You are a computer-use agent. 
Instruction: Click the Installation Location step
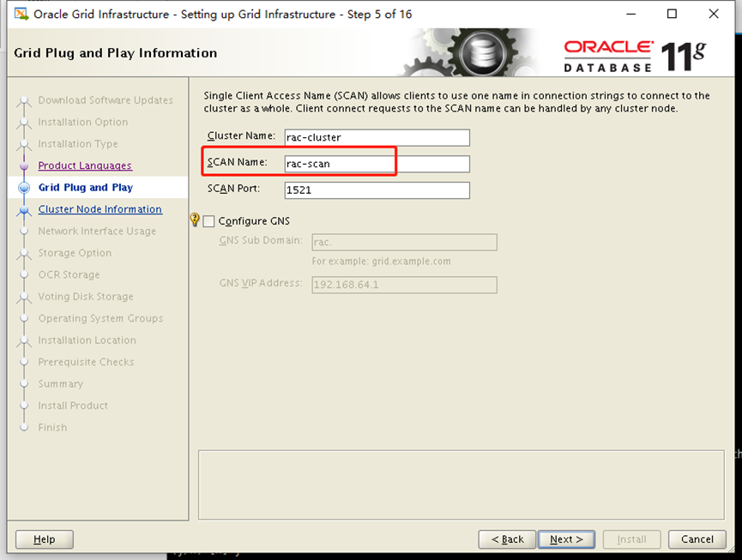point(87,340)
